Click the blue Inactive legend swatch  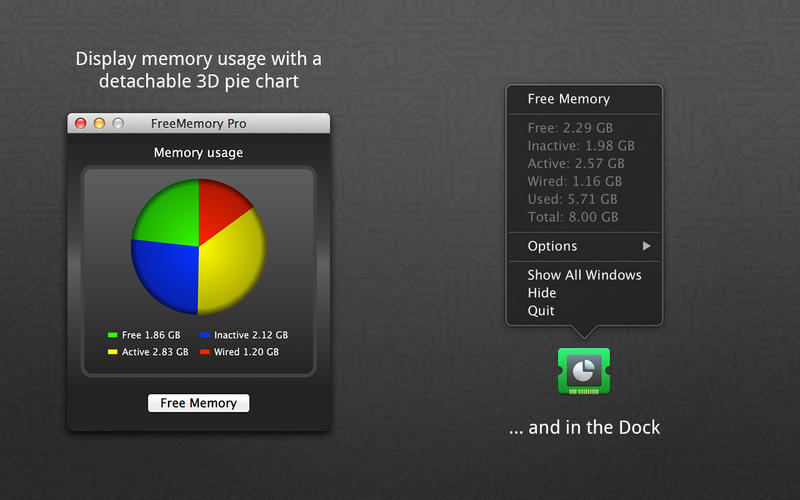pos(205,335)
